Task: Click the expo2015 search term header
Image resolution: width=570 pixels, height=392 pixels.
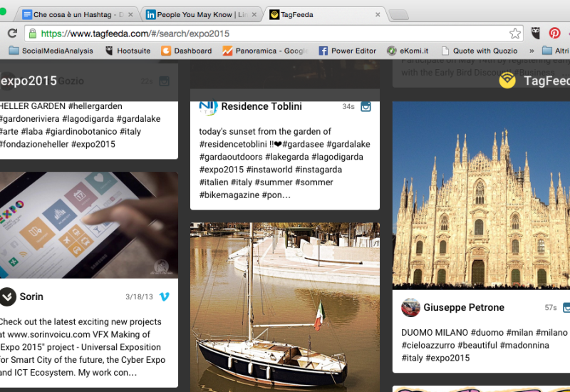Action: click(28, 81)
